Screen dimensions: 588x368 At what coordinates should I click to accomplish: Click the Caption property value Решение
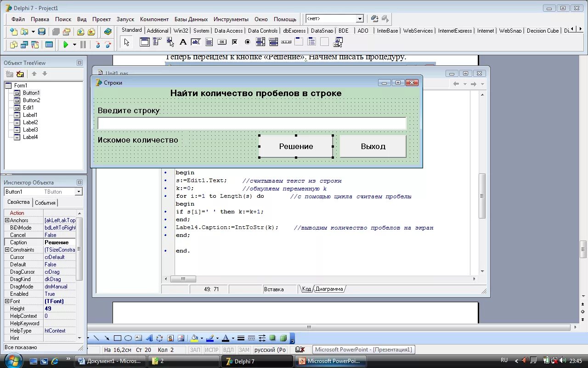(x=60, y=242)
